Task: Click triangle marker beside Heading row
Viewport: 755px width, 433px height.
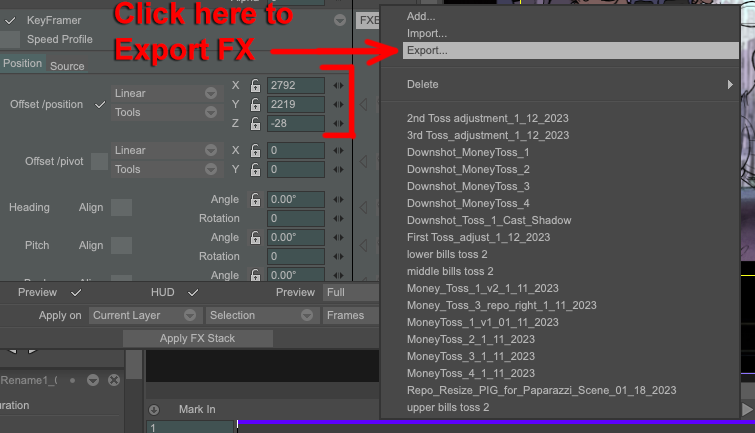Action: [x=364, y=208]
